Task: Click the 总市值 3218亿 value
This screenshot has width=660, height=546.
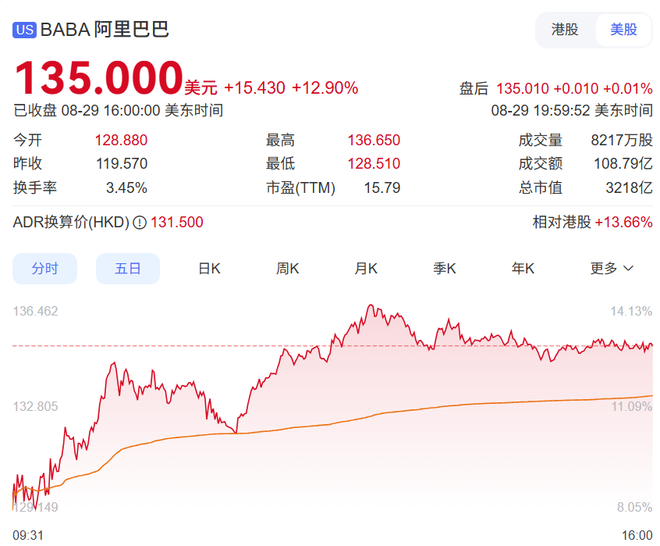Action: [632, 187]
